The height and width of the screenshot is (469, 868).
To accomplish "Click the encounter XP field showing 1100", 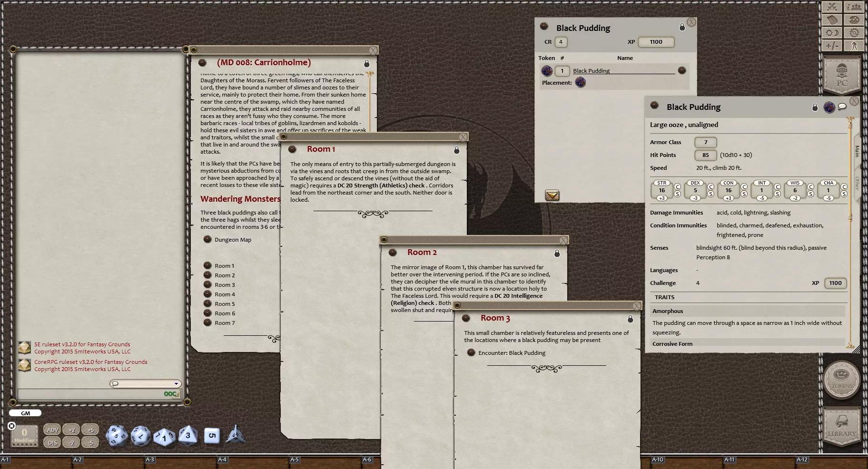I will click(656, 42).
